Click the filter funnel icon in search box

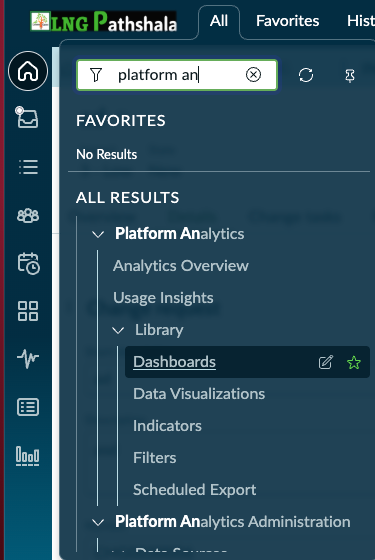96,75
